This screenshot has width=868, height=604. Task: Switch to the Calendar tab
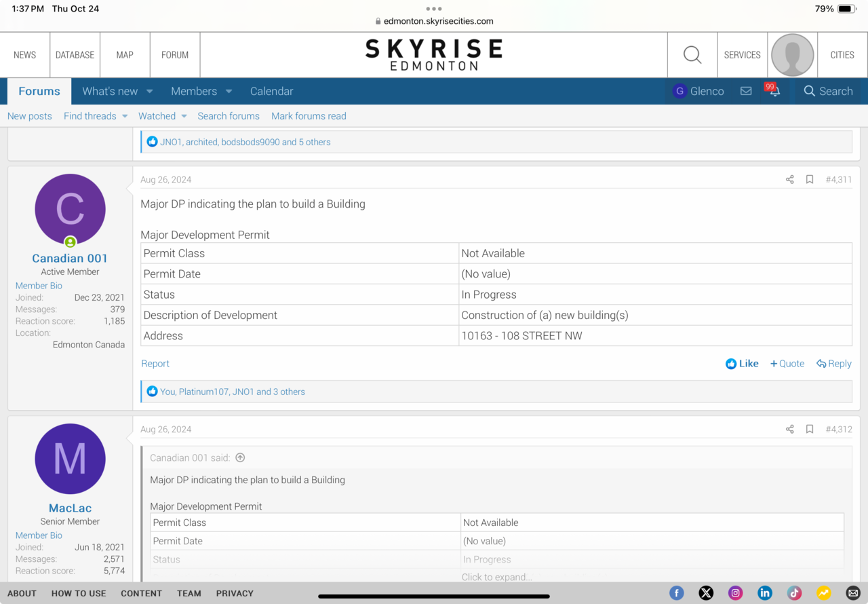coord(271,92)
